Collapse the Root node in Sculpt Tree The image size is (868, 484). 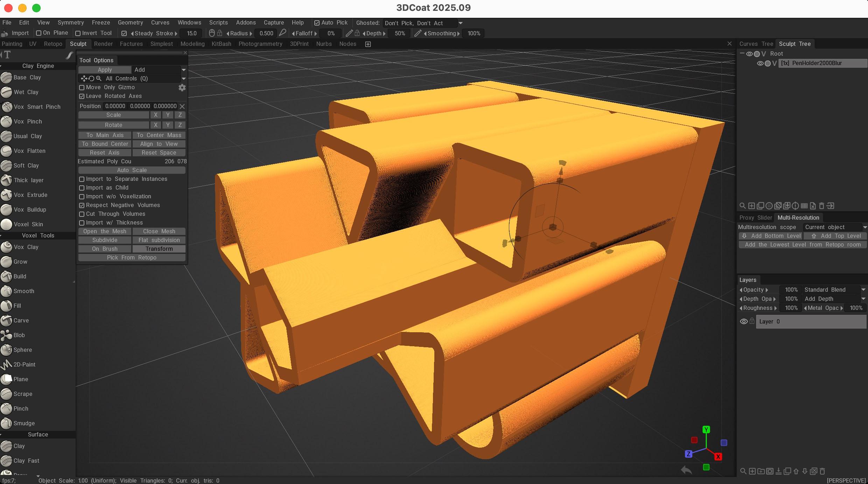(x=742, y=54)
